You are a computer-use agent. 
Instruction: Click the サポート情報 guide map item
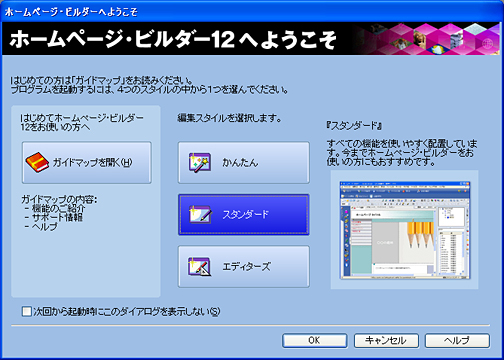[57, 218]
